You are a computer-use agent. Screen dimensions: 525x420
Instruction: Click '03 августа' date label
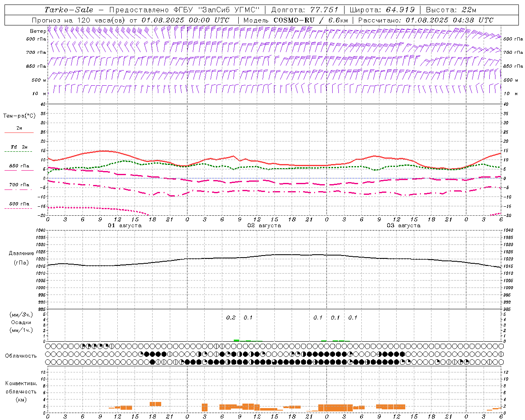click(x=404, y=226)
